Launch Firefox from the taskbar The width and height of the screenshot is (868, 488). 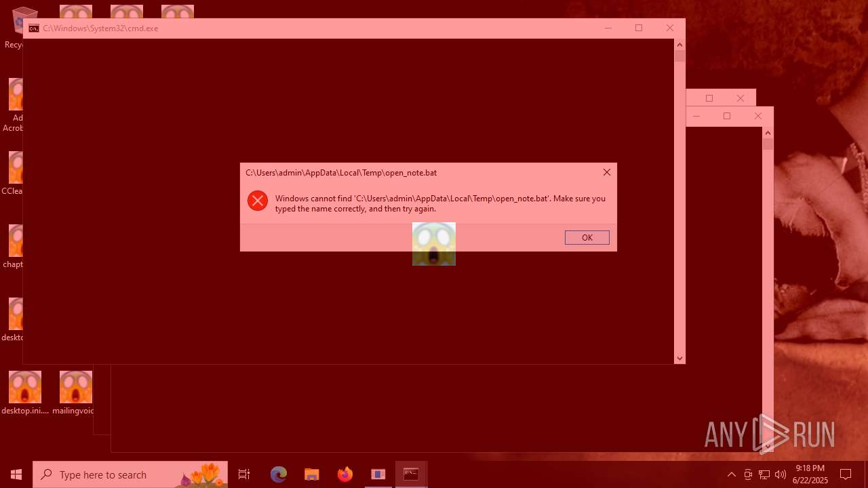click(344, 474)
